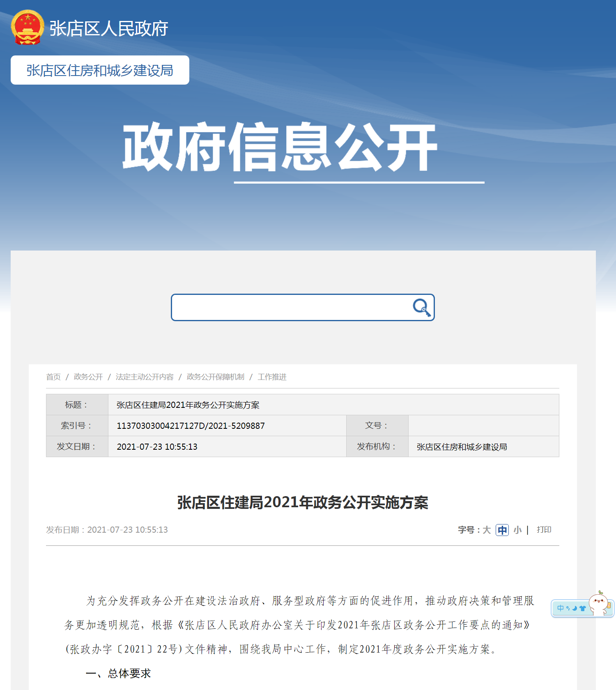
Task: Click the cartoon mascot character
Action: click(599, 604)
